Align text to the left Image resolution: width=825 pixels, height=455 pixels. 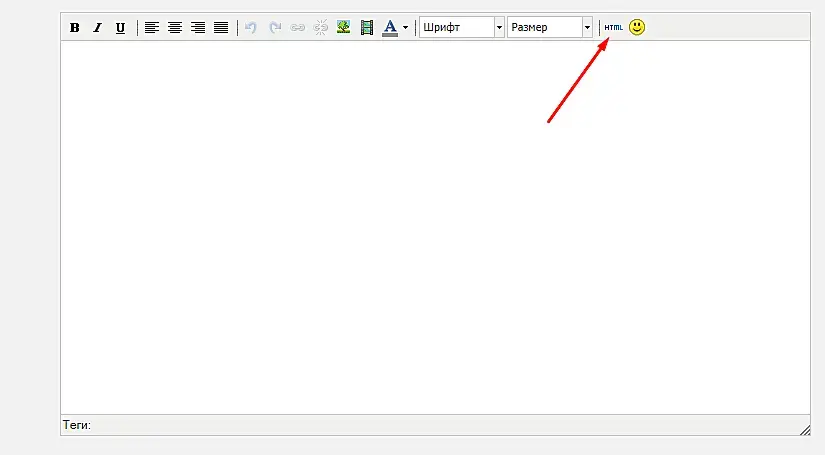pyautogui.click(x=152, y=27)
